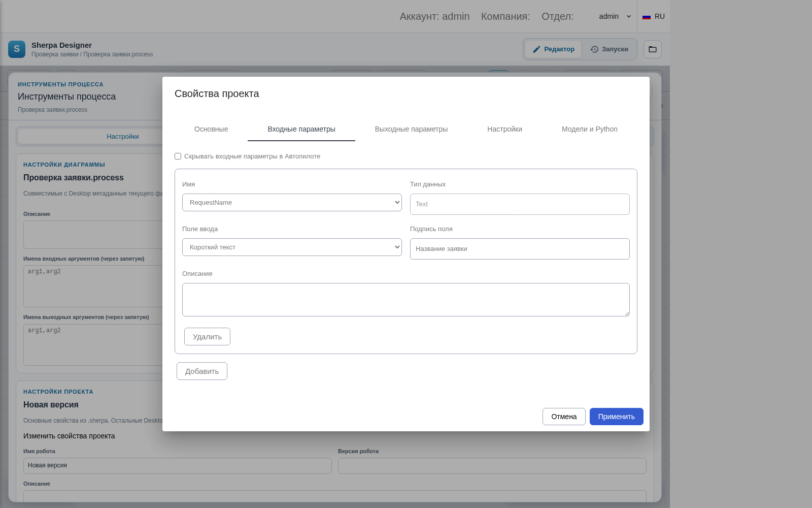The height and width of the screenshot is (508, 812).
Task: Switch to the Основные tab
Action: coord(211,129)
